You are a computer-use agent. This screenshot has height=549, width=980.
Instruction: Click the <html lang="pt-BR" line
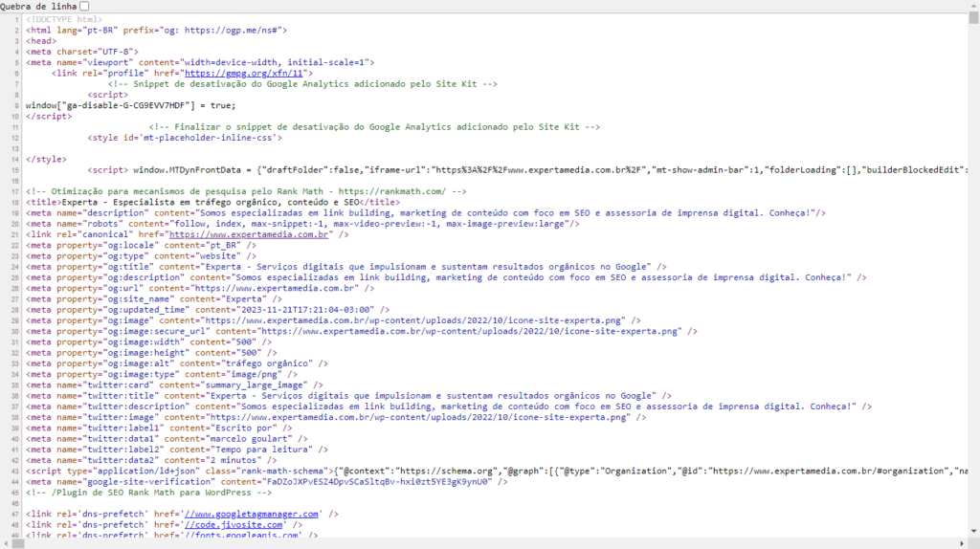(x=156, y=30)
